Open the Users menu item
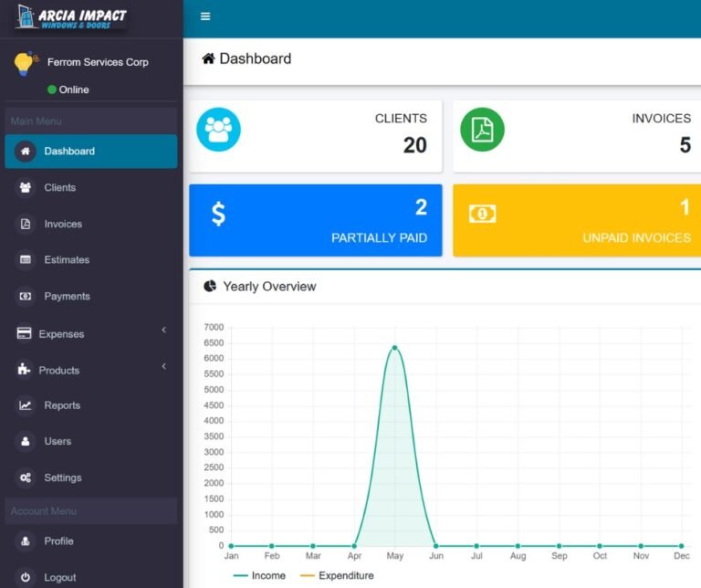 [58, 441]
